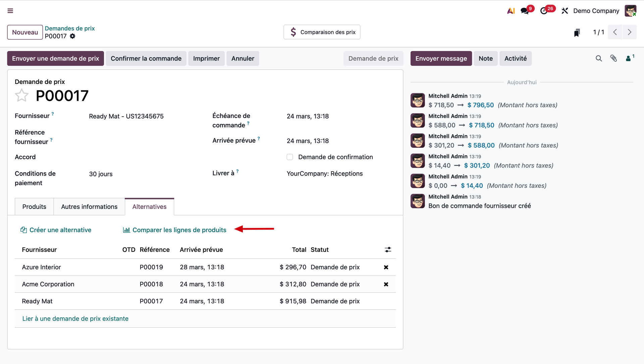Check the Demande de confirmation checkbox
Image resolution: width=644 pixels, height=364 pixels.
click(x=290, y=157)
